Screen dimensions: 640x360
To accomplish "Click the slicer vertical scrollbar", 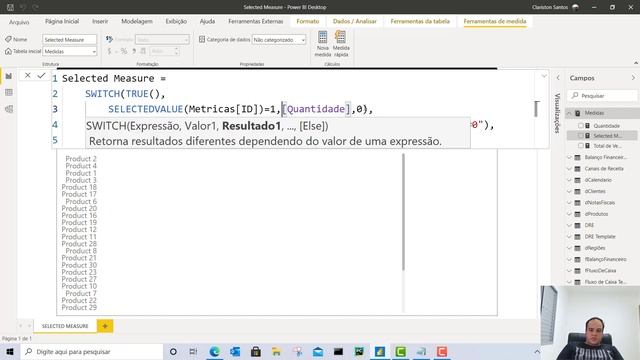I will [403, 212].
